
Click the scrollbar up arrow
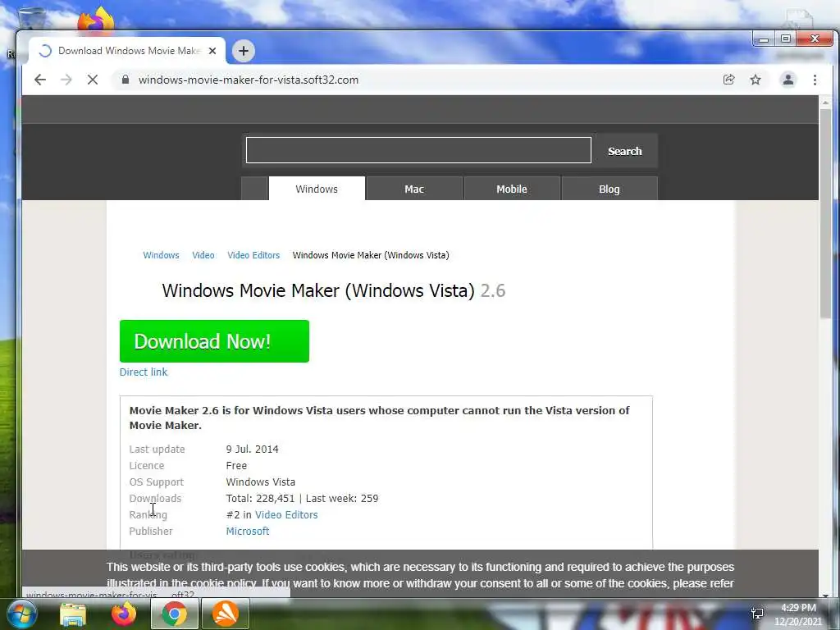825,102
